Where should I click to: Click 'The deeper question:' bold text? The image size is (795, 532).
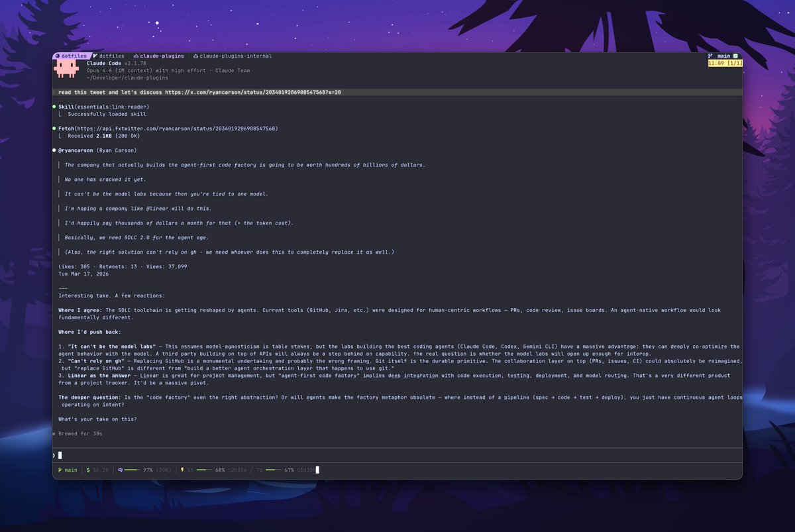(90, 397)
